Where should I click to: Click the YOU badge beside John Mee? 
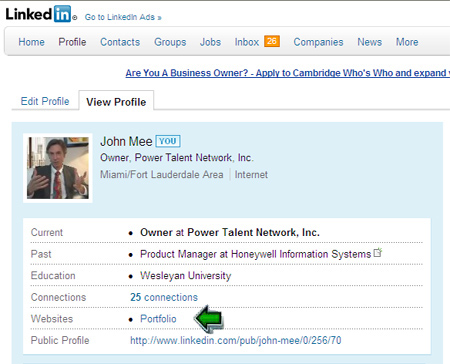point(168,141)
